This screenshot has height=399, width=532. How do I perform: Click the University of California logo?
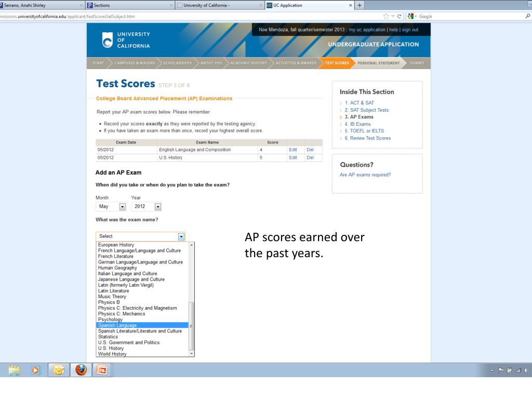(126, 40)
